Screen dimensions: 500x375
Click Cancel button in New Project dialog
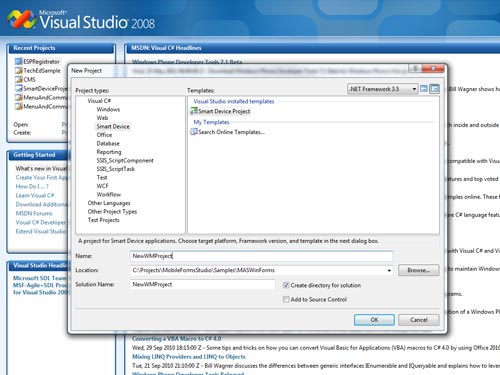pos(419,320)
